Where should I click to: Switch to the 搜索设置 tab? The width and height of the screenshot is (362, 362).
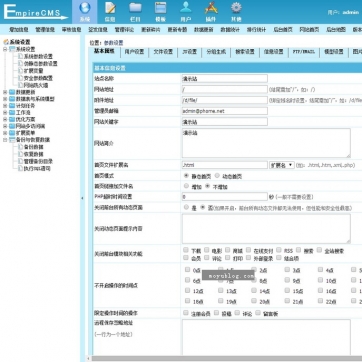click(245, 52)
